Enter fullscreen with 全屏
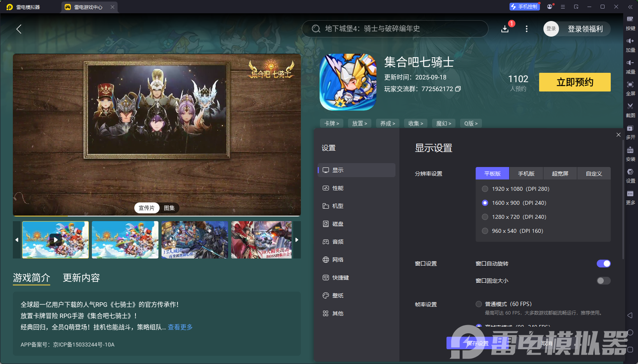The height and width of the screenshot is (364, 638). (630, 89)
